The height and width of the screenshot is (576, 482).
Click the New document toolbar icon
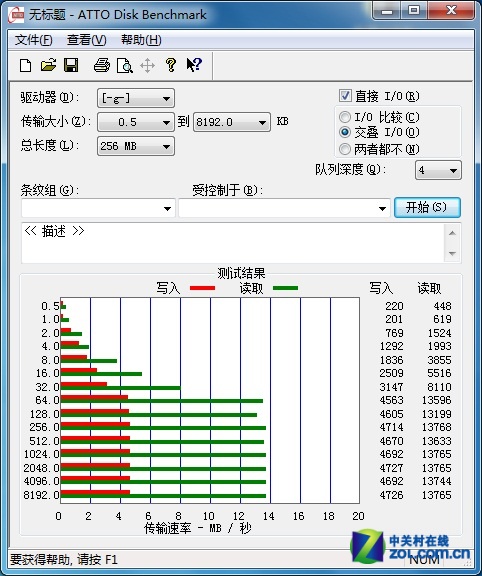(x=25, y=66)
